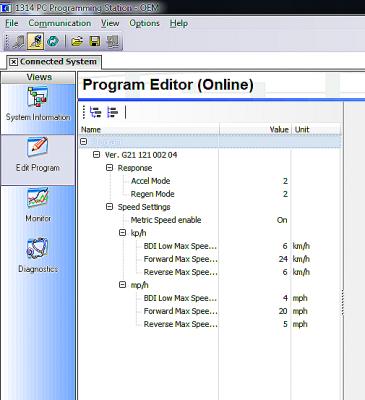
Task: Close the Connected System tab
Action: tap(13, 62)
